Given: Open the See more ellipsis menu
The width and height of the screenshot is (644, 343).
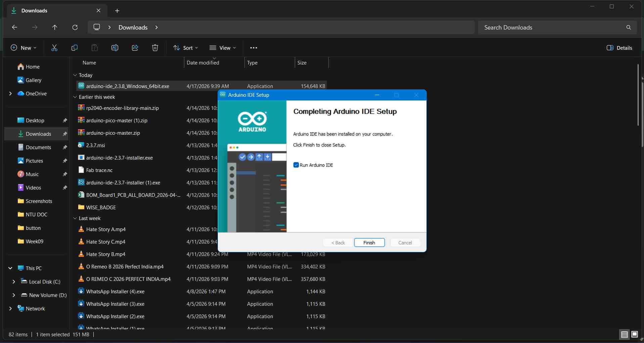Looking at the screenshot, I should tap(254, 48).
